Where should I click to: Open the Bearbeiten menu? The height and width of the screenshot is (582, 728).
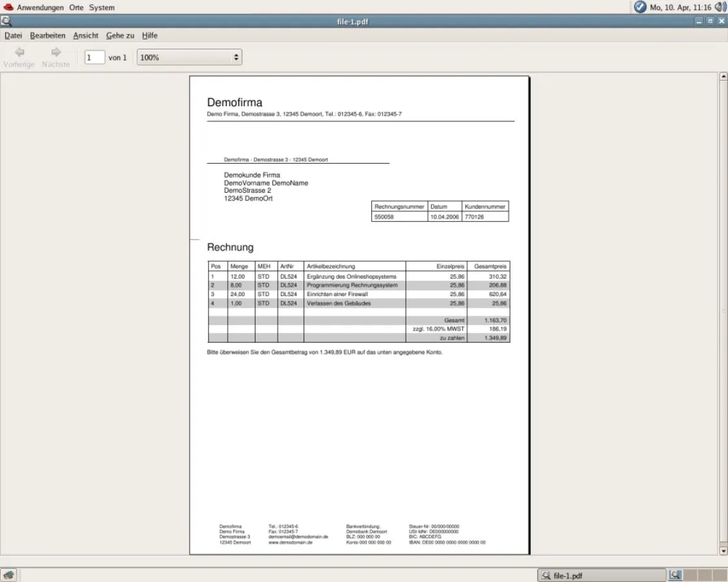pos(47,36)
